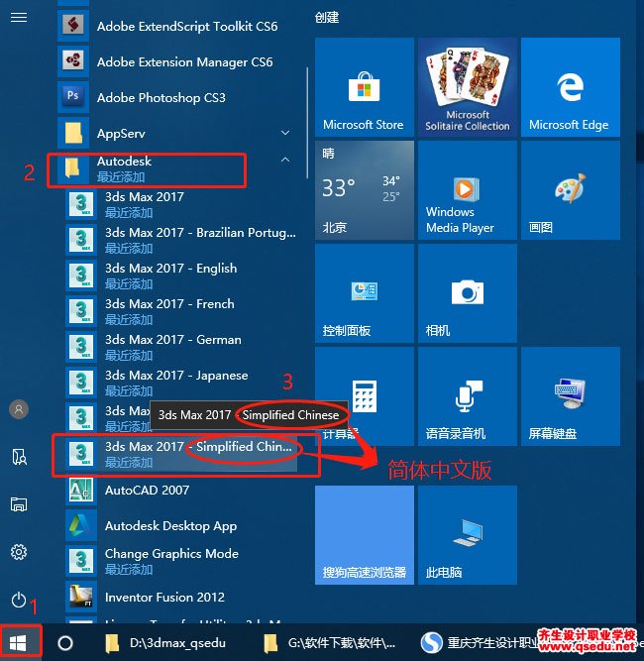Open 3ds Max 2017 - French icon

pyautogui.click(x=81, y=311)
